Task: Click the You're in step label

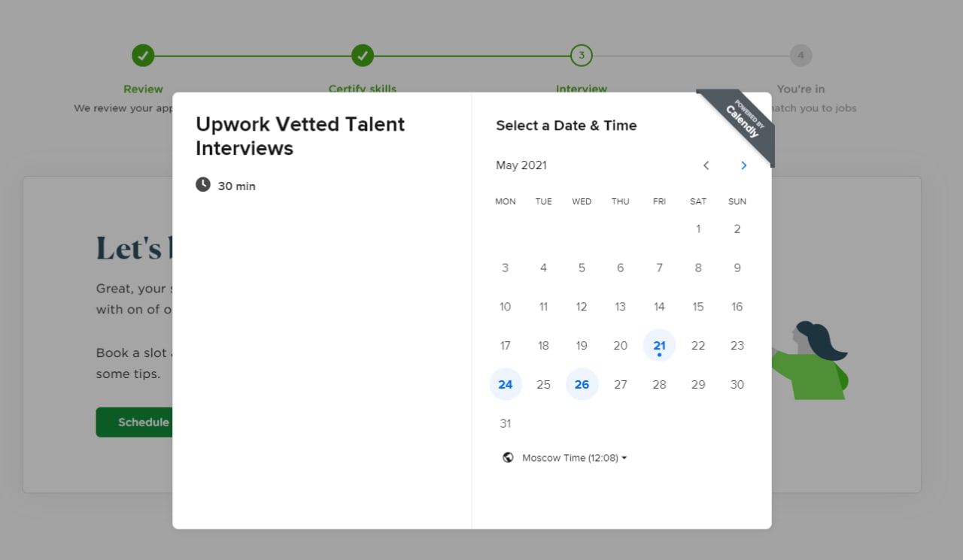Action: point(800,89)
